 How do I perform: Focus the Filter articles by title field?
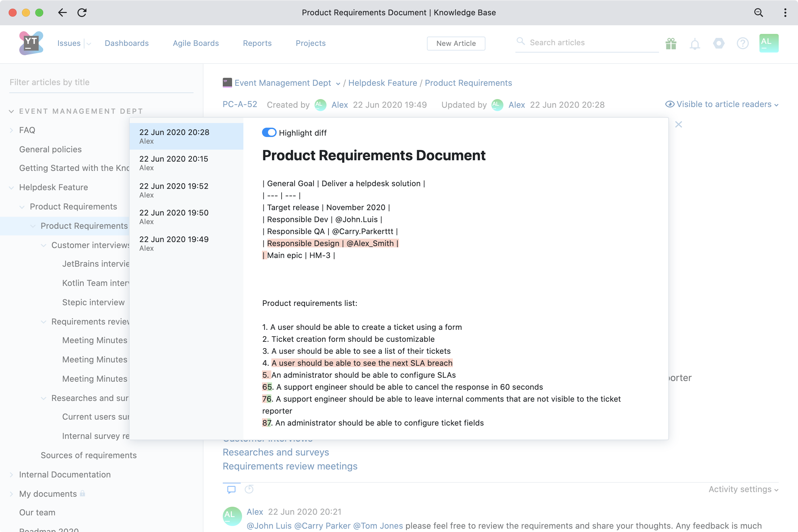[101, 82]
